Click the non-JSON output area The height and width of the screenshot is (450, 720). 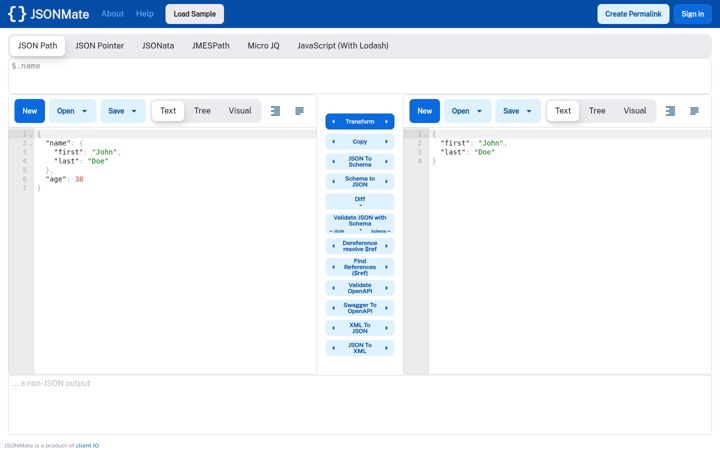[360, 405]
